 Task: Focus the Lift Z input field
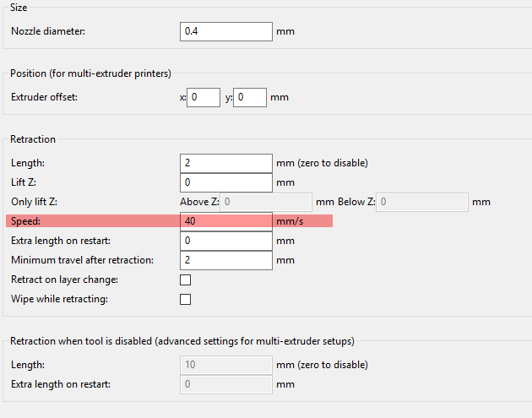point(226,182)
